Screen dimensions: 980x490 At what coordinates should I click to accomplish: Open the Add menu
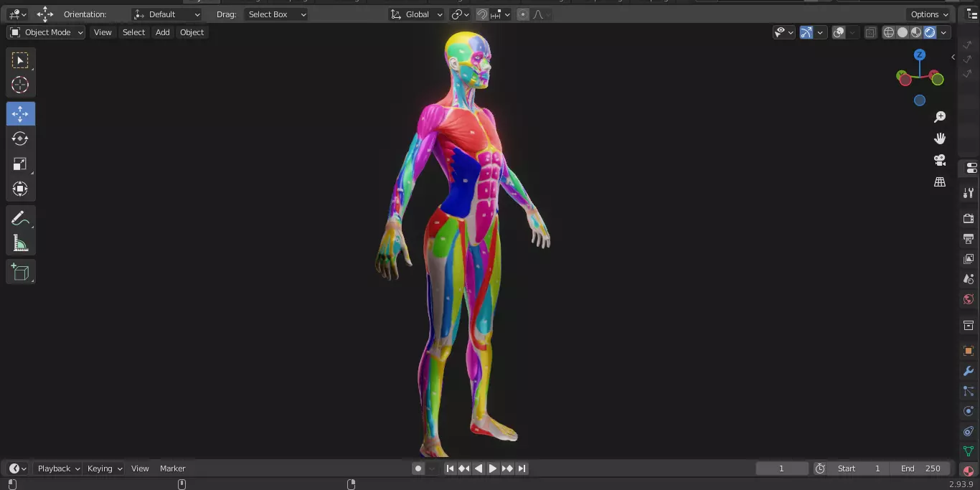(163, 32)
